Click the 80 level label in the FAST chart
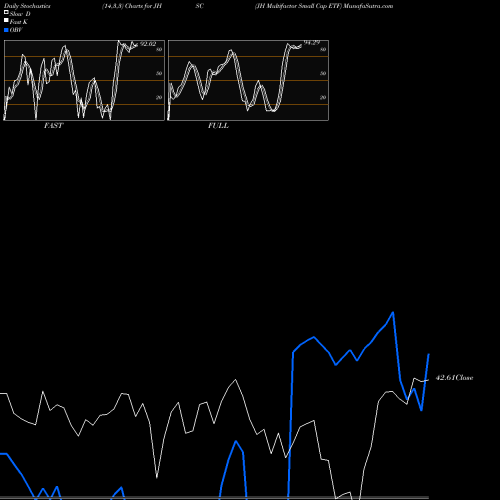500x500 pixels. pyautogui.click(x=159, y=49)
